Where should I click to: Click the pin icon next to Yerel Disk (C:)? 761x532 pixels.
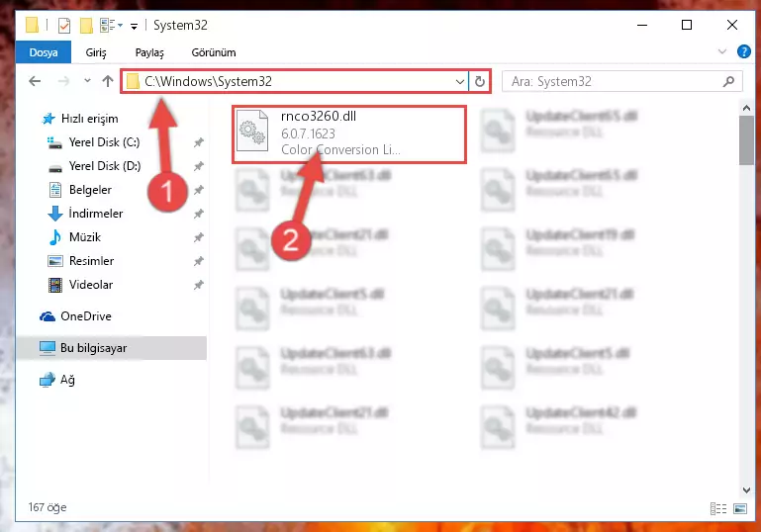click(x=199, y=142)
